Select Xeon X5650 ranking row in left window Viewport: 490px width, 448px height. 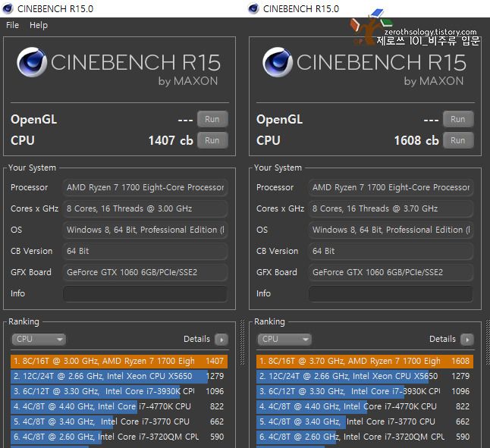pos(119,376)
